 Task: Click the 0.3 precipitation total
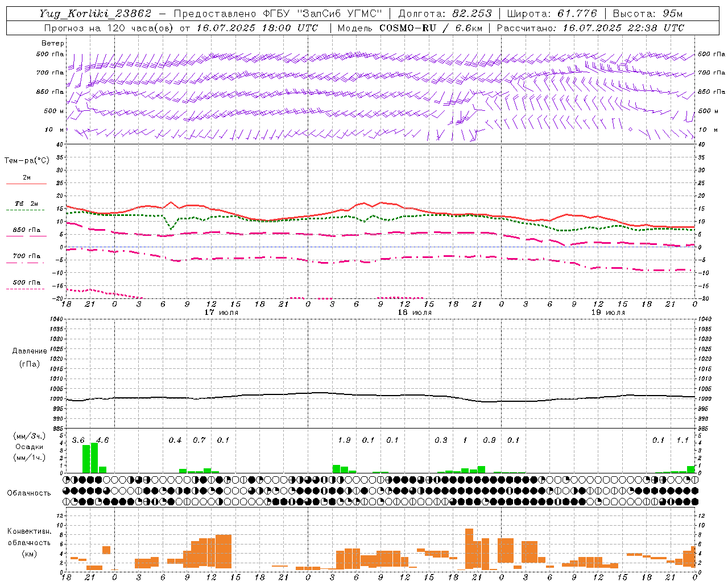(441, 440)
